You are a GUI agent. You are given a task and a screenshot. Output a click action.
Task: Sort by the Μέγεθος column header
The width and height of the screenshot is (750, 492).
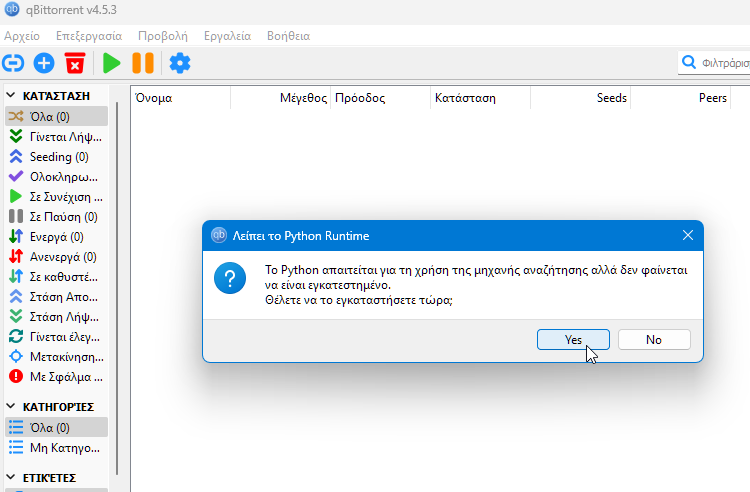(x=280, y=98)
